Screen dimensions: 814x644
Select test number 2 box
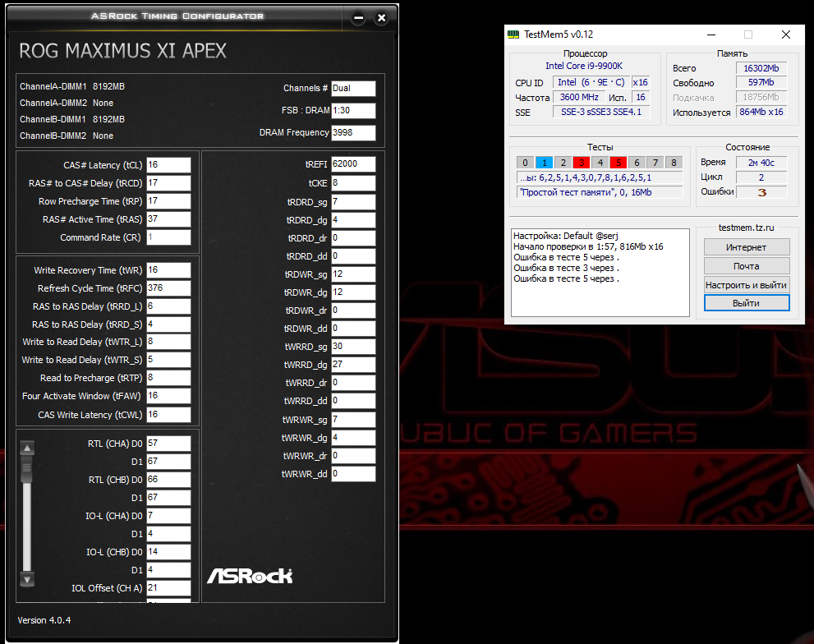(x=563, y=163)
